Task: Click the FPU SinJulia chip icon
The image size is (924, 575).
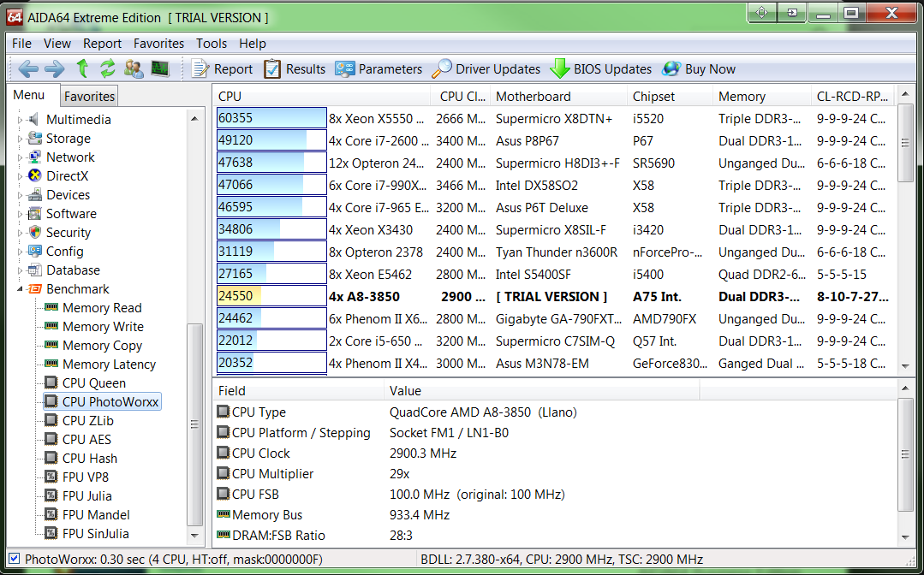Action: point(51,534)
